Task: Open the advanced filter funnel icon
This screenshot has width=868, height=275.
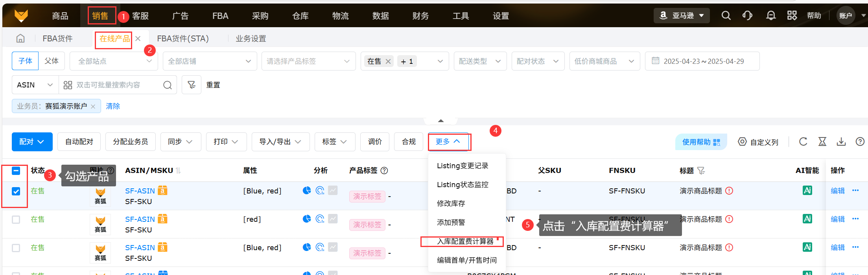Action: coord(192,85)
